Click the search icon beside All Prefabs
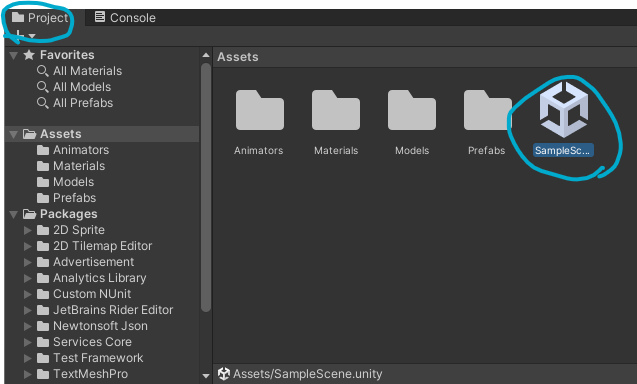 click(x=43, y=103)
